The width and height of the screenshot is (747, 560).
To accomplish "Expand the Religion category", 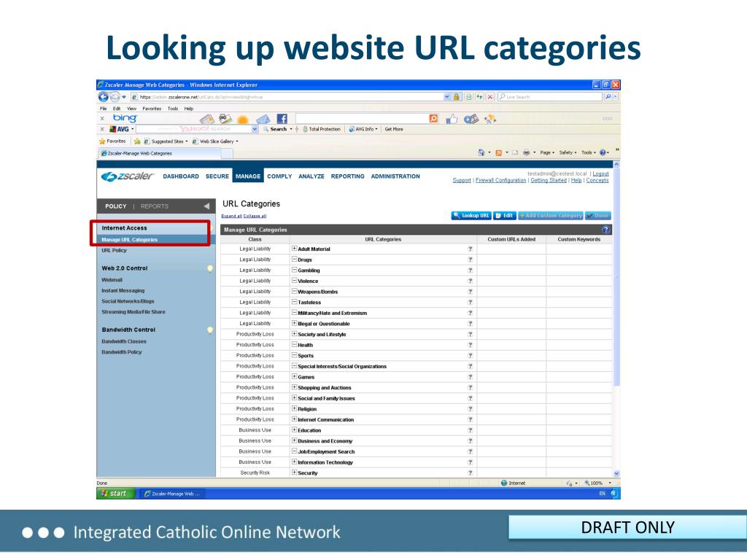I will [x=295, y=408].
